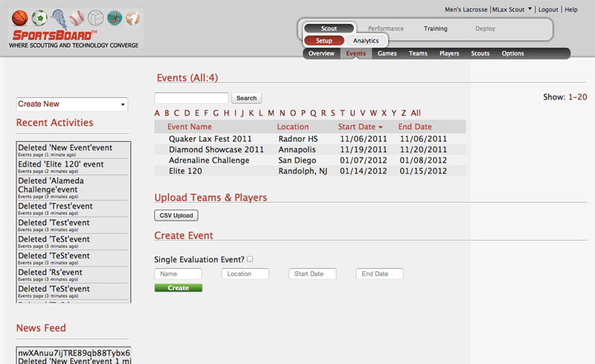The image size is (595, 364).
Task: Open the Show 1–20 paging selector
Action: coord(577,97)
